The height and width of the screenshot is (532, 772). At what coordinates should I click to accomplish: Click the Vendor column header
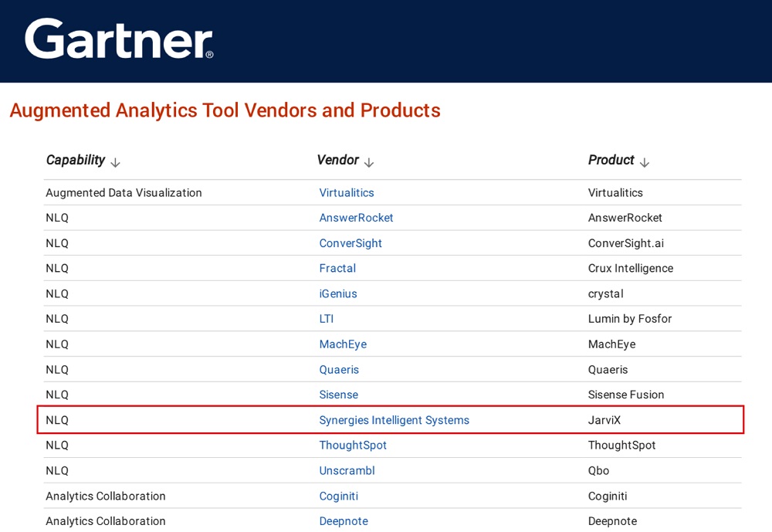tap(338, 161)
